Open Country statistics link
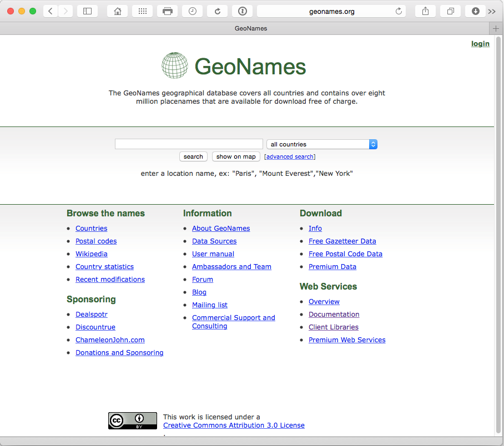 (104, 267)
